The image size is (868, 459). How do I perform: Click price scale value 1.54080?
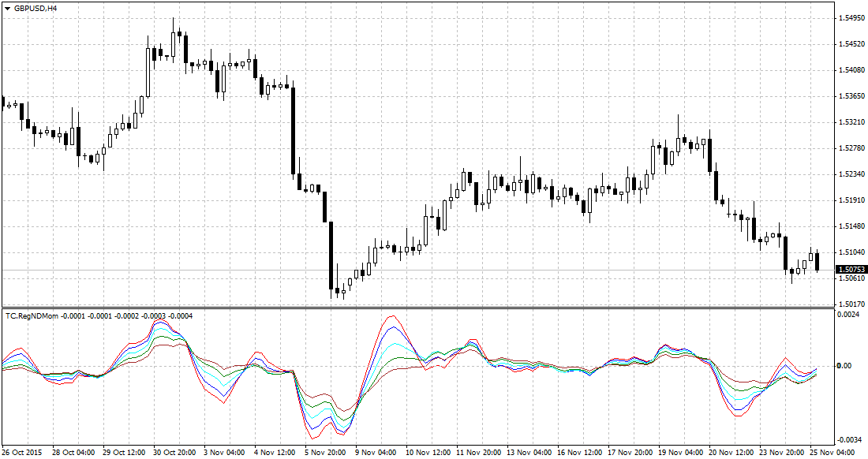coord(851,70)
